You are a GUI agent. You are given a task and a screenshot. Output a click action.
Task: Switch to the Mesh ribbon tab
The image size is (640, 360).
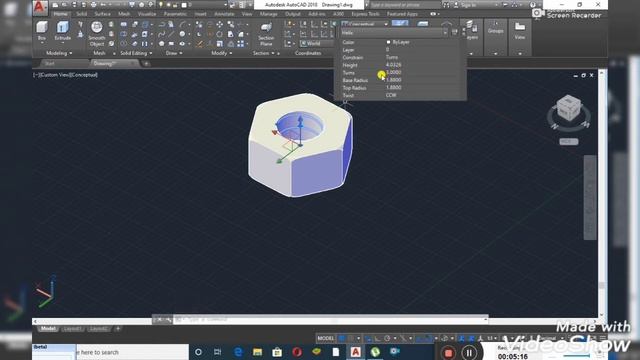124,14
